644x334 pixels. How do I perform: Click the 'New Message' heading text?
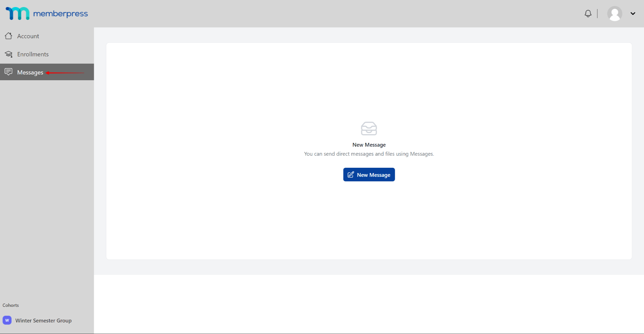pos(369,145)
